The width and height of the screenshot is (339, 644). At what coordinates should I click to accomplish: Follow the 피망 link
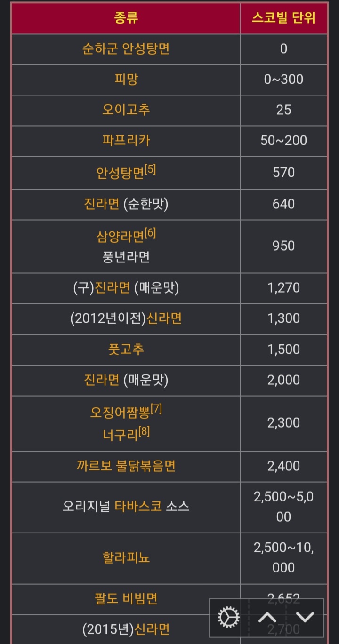click(x=126, y=79)
